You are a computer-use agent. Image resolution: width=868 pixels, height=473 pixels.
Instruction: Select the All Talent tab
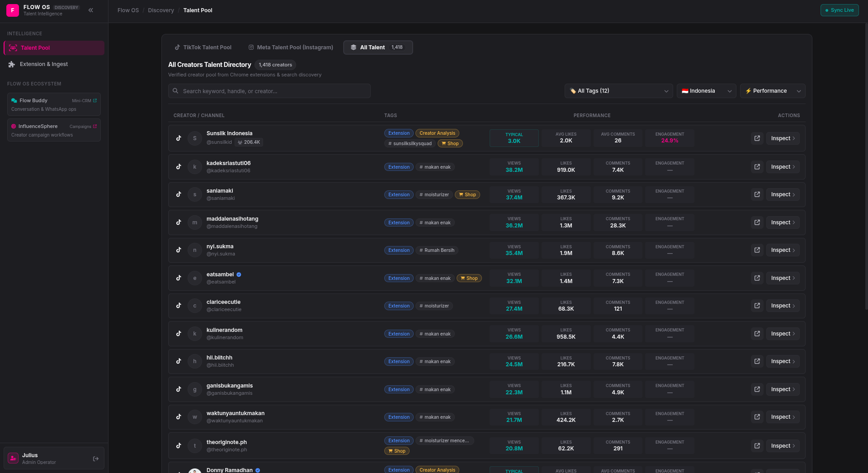378,47
